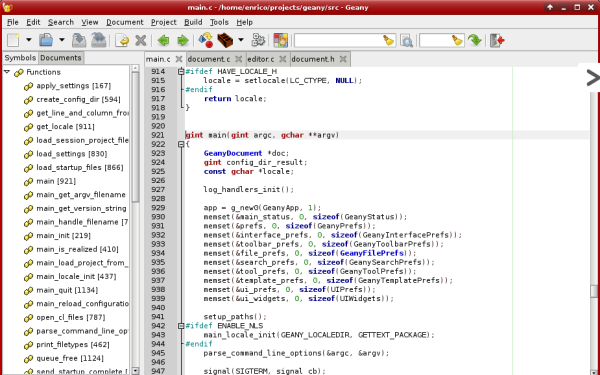Open the Search menu

click(x=61, y=22)
